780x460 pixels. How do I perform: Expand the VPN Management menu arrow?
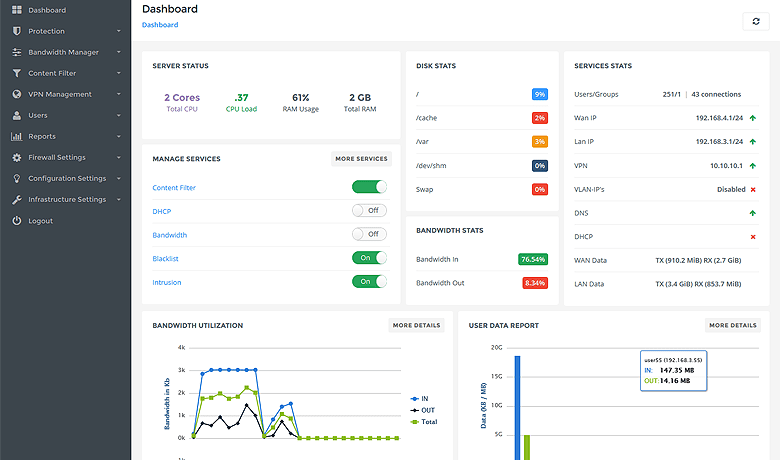coord(119,94)
